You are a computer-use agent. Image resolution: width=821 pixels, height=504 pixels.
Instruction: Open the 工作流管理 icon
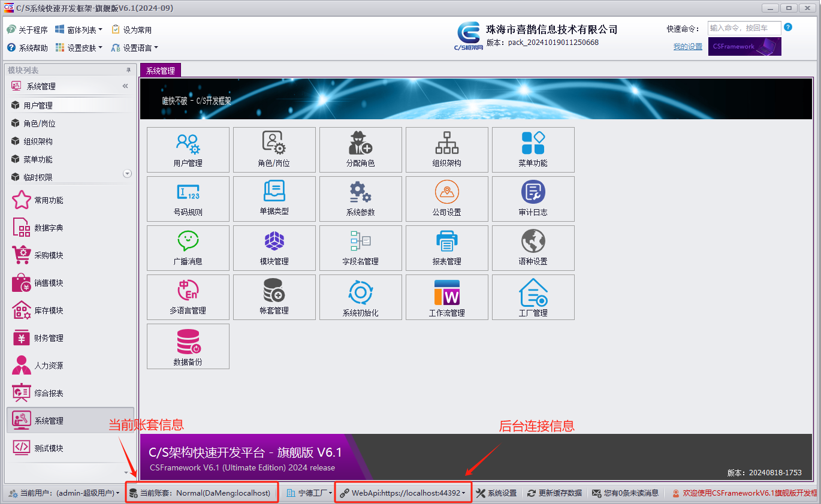(x=446, y=297)
